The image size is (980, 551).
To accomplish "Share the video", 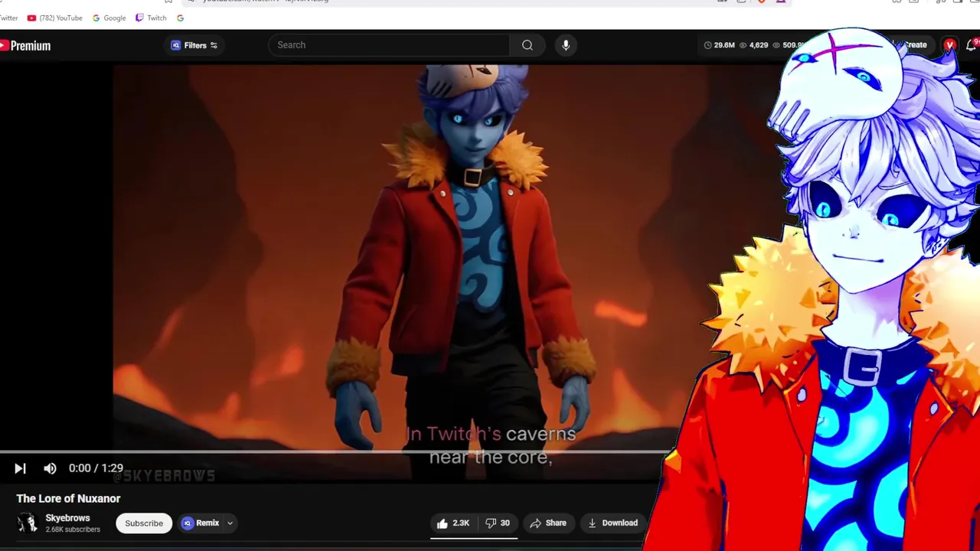I will pos(548,523).
